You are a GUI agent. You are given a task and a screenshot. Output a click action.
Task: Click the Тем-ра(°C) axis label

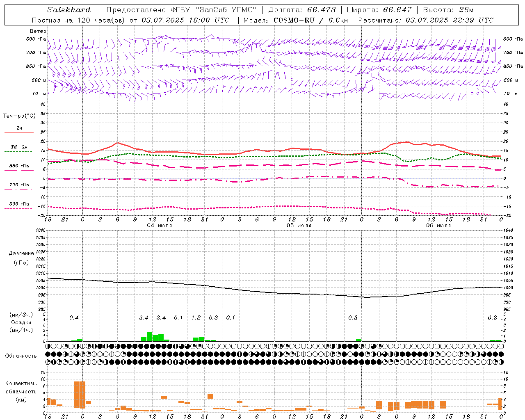(19, 116)
